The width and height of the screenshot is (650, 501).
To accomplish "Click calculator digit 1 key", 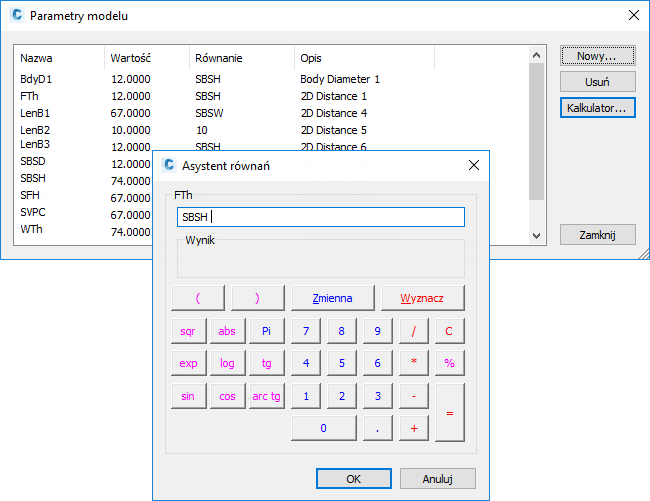I will click(x=306, y=396).
